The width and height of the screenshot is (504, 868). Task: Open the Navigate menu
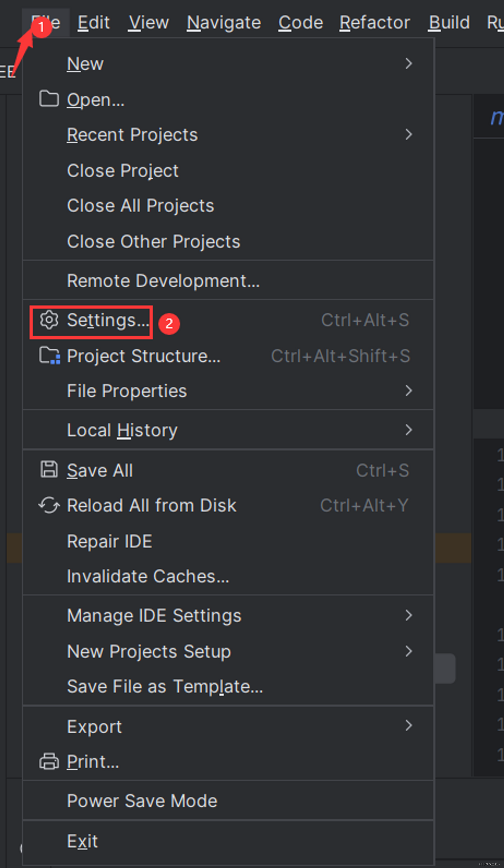click(224, 23)
